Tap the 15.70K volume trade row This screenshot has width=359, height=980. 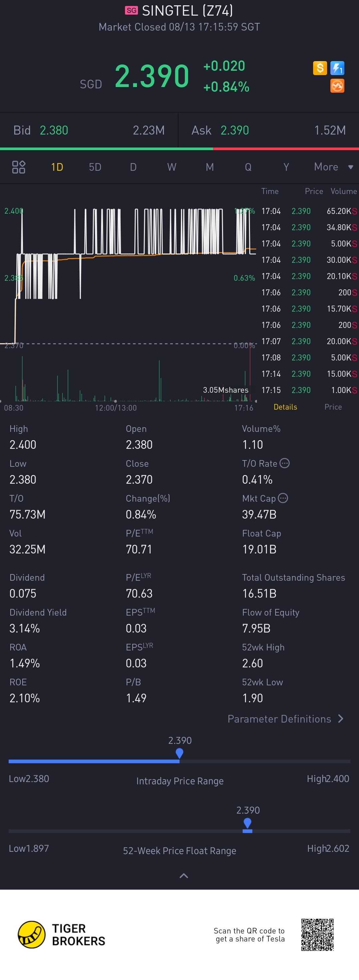(x=309, y=309)
